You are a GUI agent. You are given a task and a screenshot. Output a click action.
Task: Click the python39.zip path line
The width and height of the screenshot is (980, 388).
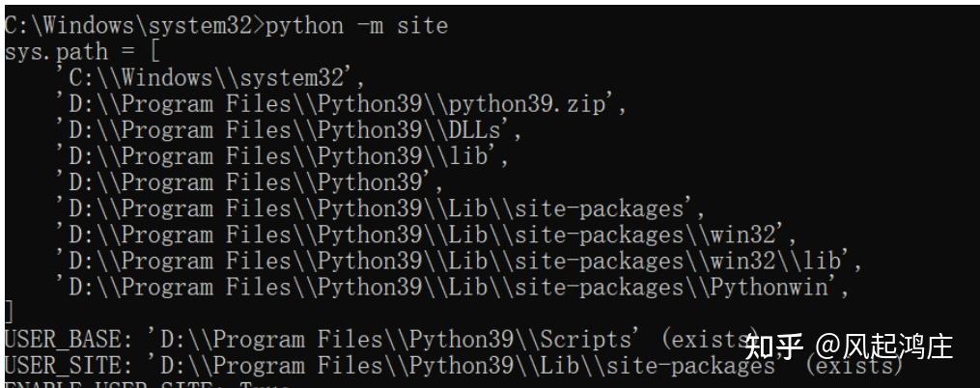341,105
